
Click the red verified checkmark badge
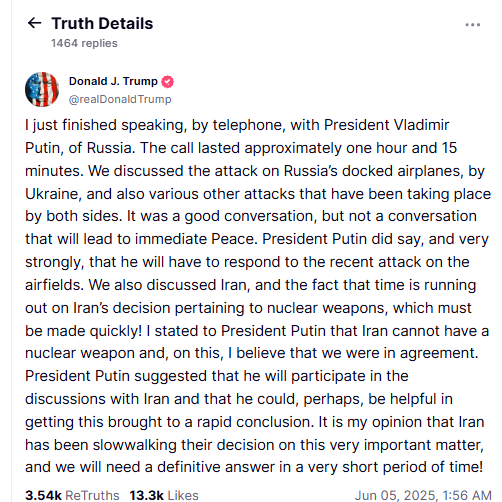pyautogui.click(x=167, y=82)
